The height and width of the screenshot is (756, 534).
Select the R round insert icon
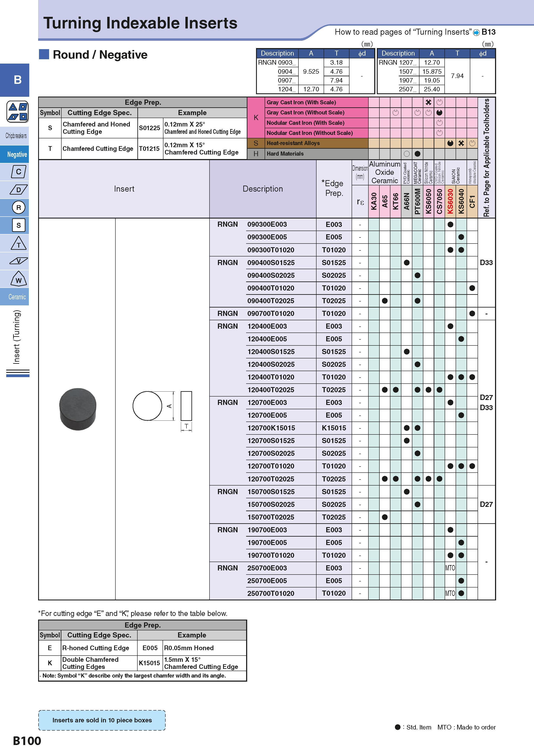[19, 208]
